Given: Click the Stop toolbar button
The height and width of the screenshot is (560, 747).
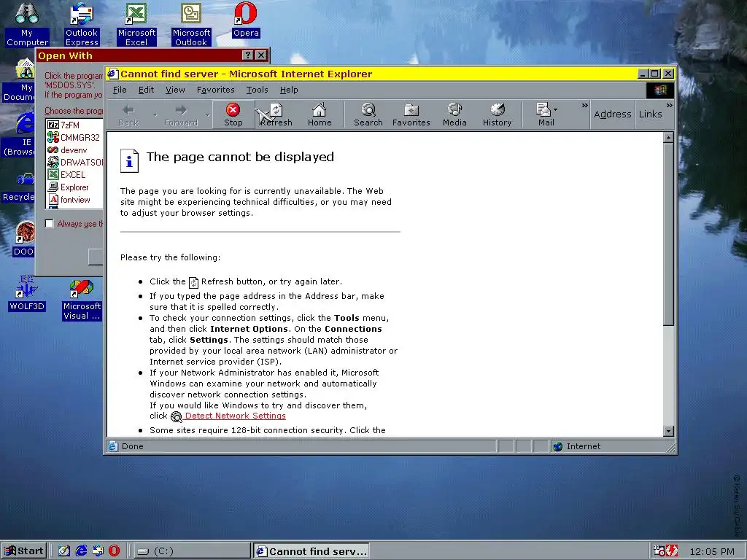Looking at the screenshot, I should click(233, 114).
